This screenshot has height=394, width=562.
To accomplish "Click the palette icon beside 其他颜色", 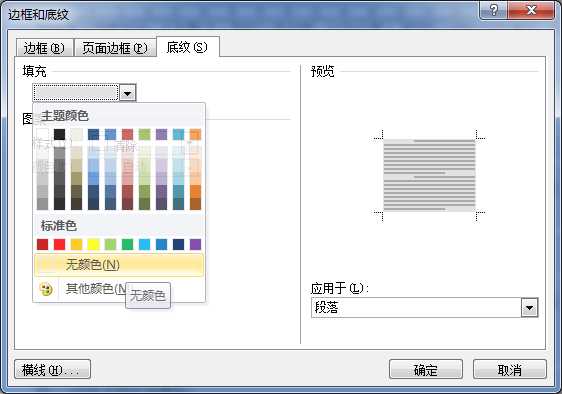I will (46, 289).
